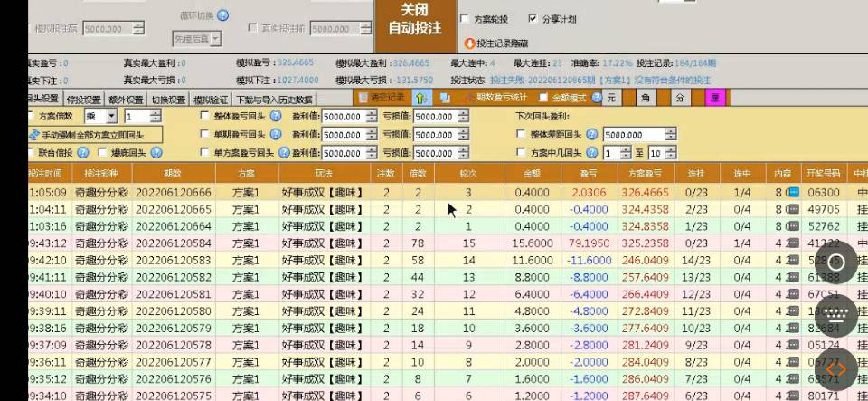Viewport: 868px width, 401px height.
Task: Toggle the 分享计划 checkbox
Action: click(532, 18)
